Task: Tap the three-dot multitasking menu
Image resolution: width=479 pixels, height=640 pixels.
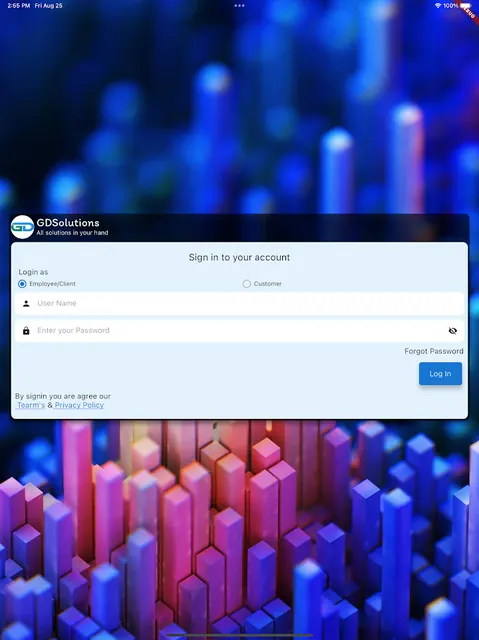Action: (x=240, y=6)
